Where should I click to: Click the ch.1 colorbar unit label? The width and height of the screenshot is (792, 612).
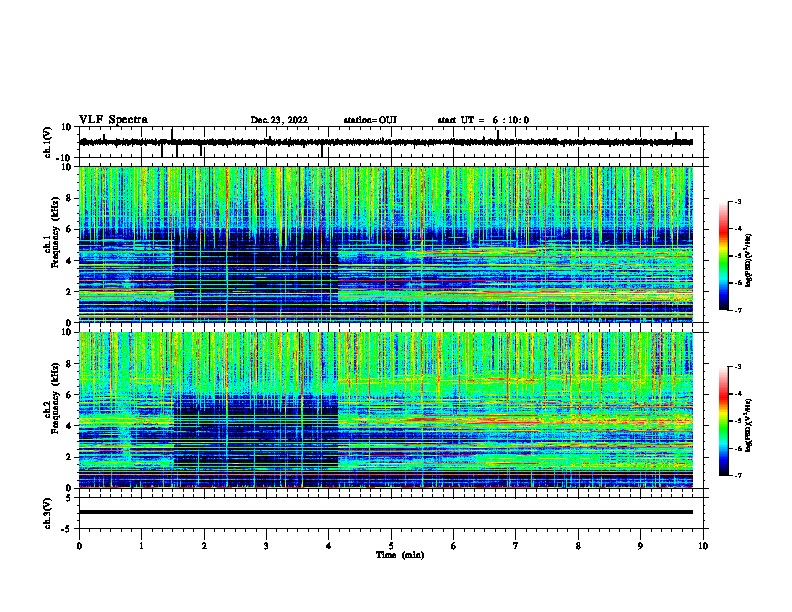[x=749, y=260]
